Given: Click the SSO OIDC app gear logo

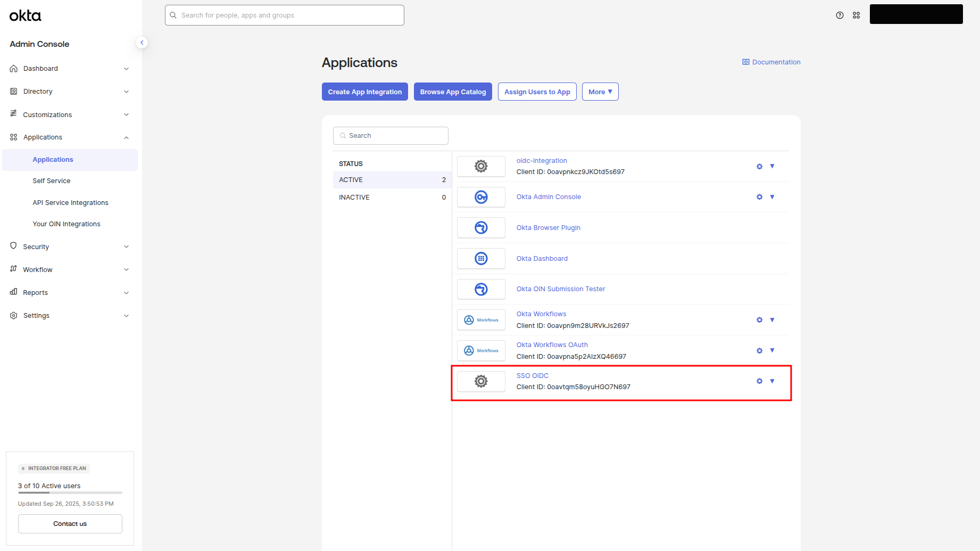Looking at the screenshot, I should tap(481, 381).
